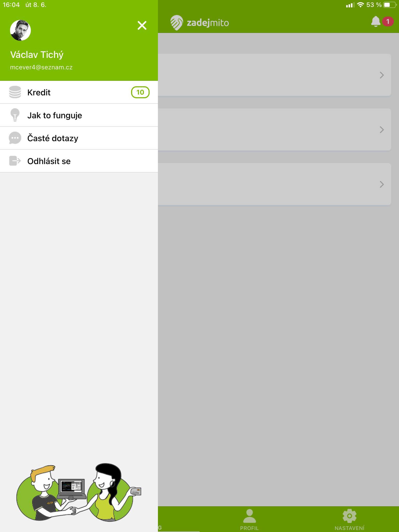Expand the second card chevron arrow
This screenshot has width=399, height=532.
(x=382, y=130)
